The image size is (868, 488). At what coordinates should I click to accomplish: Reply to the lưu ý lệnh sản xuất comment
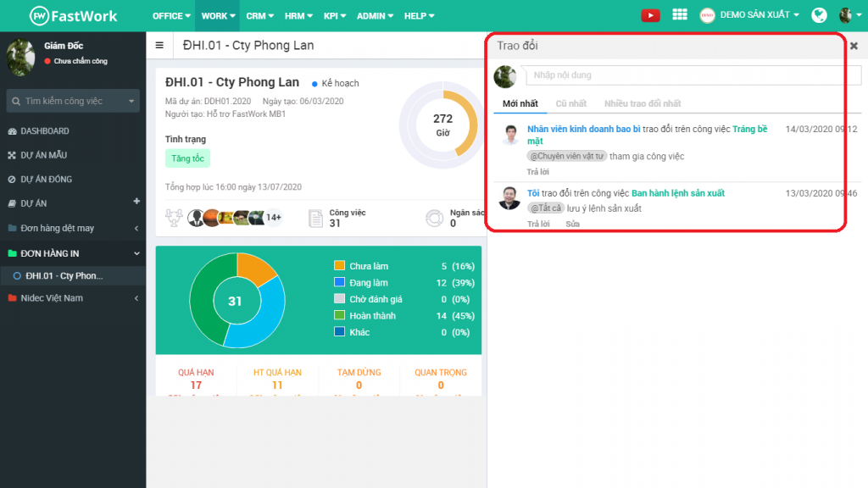pos(538,224)
